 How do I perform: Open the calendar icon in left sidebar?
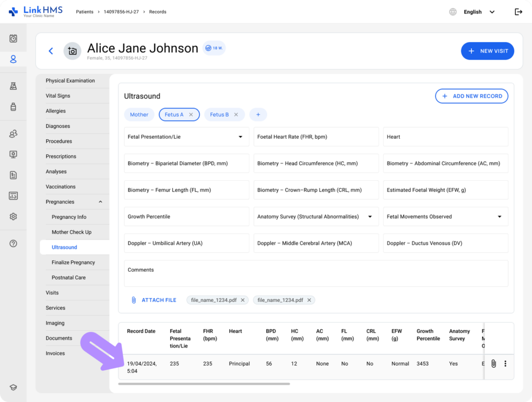pyautogui.click(x=14, y=38)
